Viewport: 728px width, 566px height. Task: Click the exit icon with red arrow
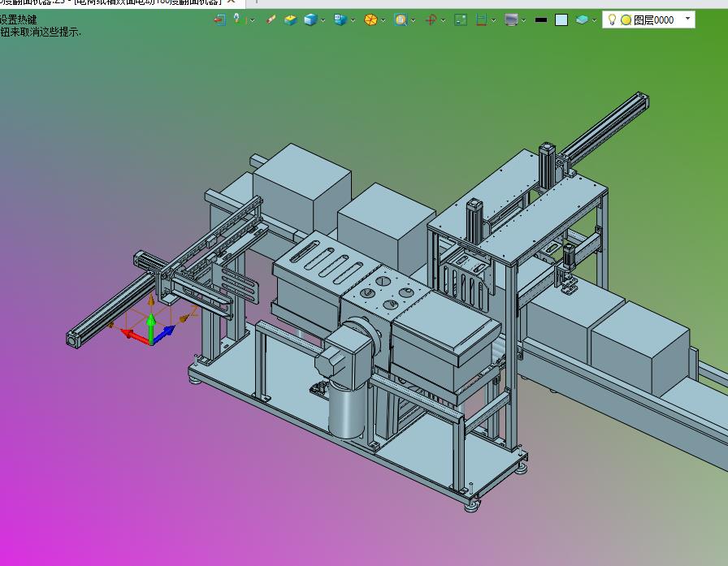coord(219,19)
